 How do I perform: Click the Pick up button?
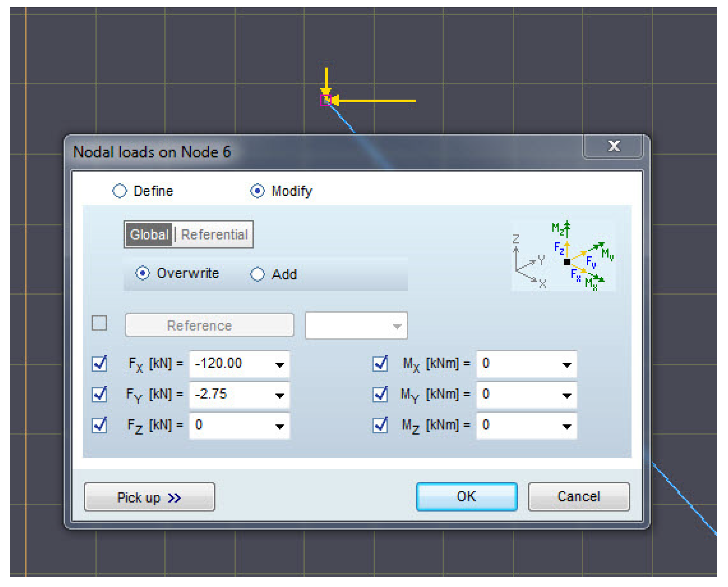[150, 497]
